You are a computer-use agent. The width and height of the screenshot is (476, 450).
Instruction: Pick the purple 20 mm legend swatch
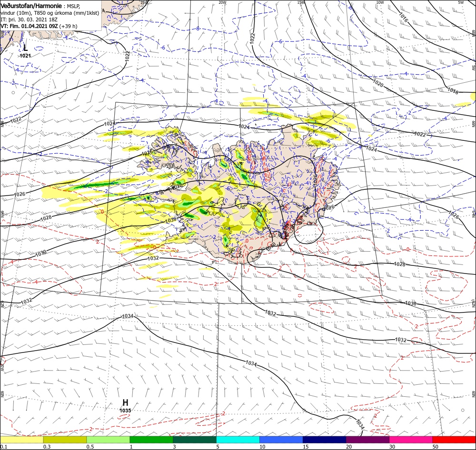pyautogui.click(x=367, y=440)
